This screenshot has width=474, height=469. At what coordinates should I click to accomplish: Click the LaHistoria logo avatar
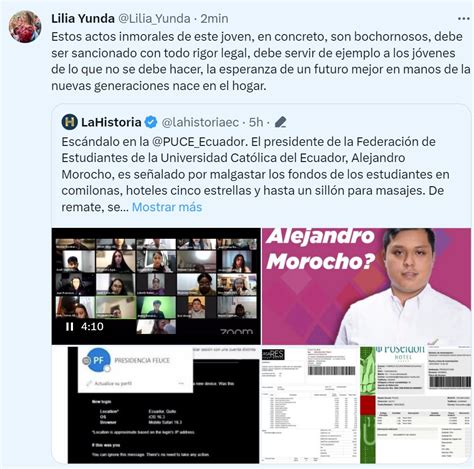coord(70,122)
